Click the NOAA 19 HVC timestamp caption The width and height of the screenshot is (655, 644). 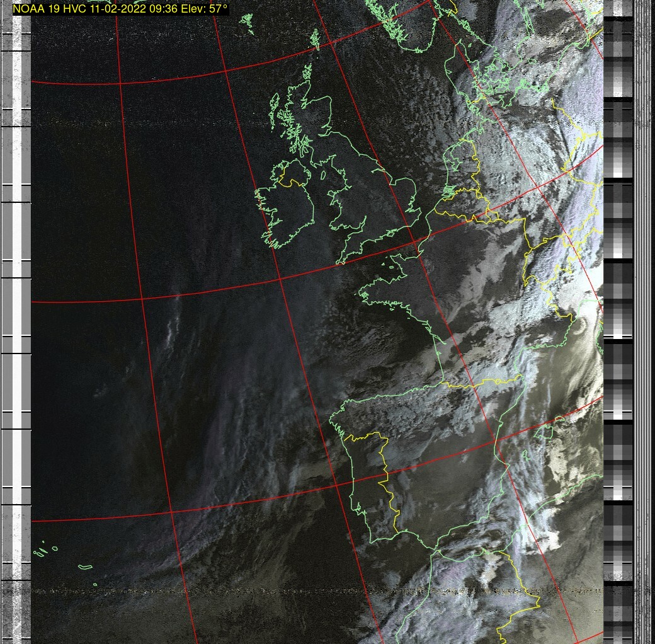coord(120,9)
